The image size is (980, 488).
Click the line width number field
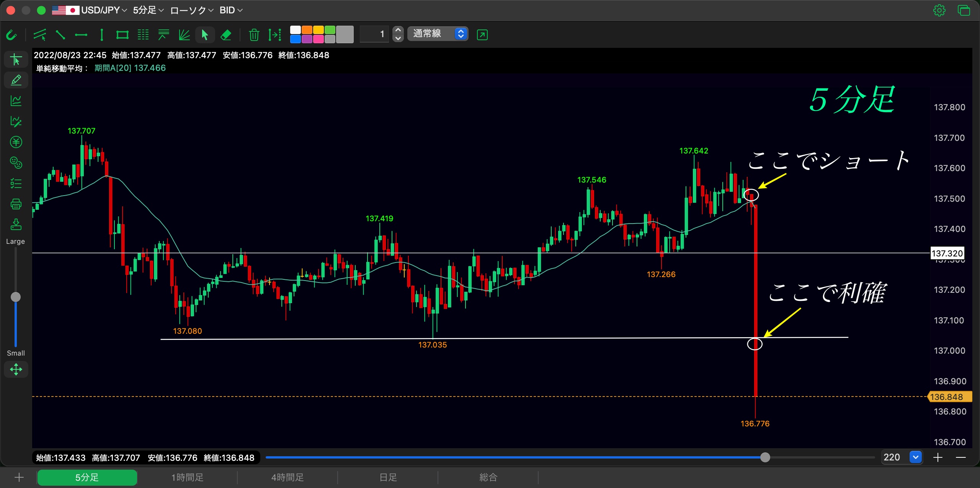[x=374, y=34]
